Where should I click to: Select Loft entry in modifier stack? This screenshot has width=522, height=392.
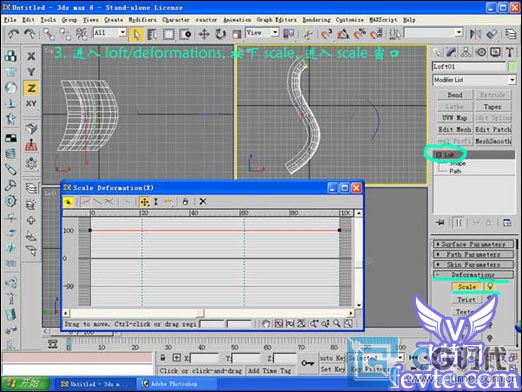474,155
